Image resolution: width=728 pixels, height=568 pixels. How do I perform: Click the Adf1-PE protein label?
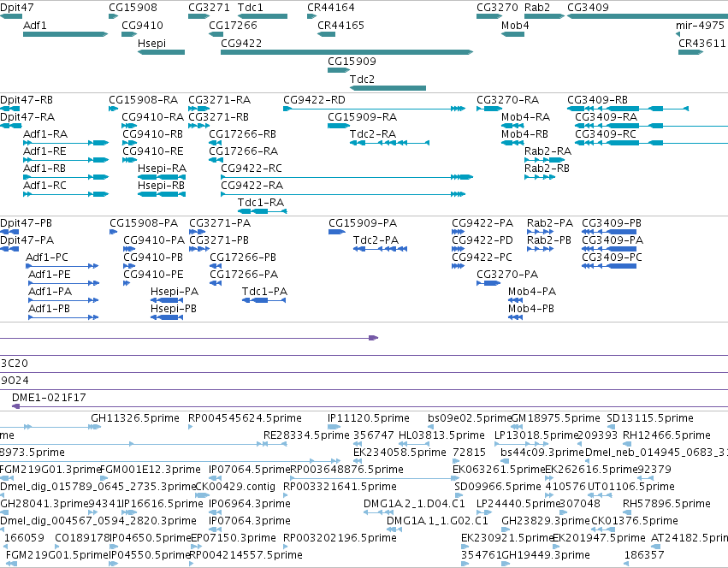point(50,275)
